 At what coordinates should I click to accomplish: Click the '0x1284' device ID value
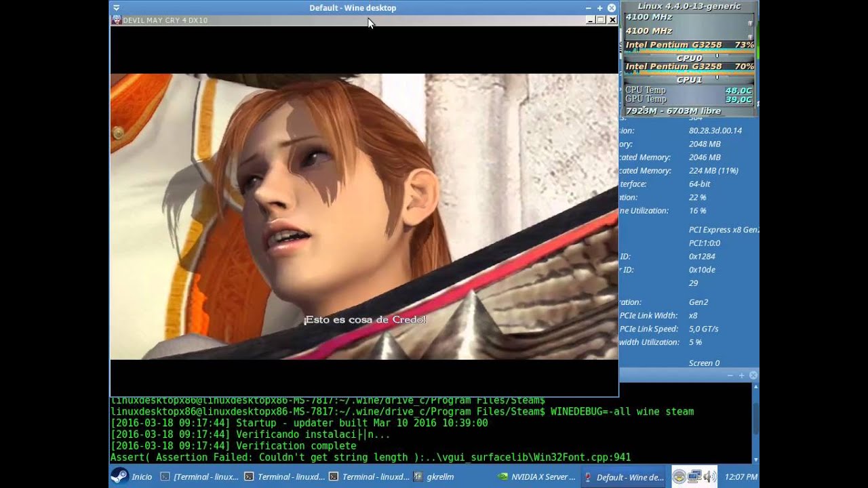point(702,256)
